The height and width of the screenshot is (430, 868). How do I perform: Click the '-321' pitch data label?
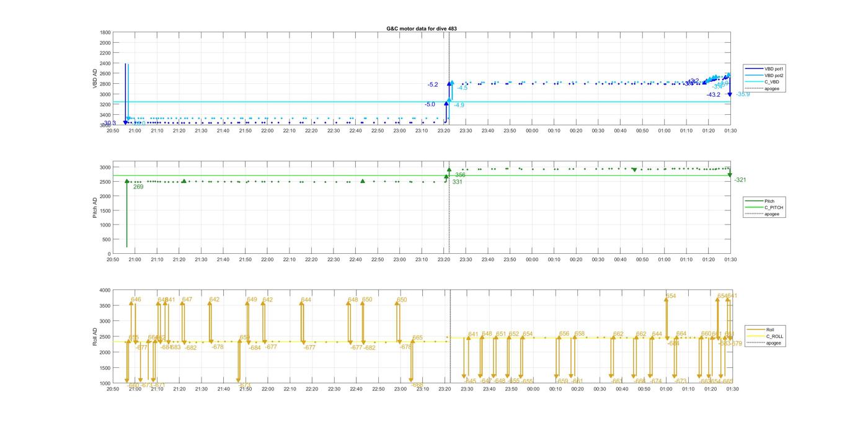740,180
